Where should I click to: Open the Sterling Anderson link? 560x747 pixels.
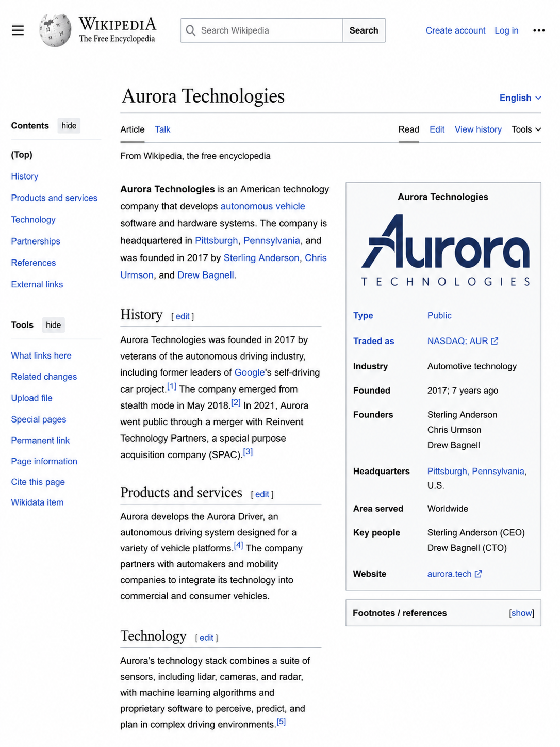point(261,258)
